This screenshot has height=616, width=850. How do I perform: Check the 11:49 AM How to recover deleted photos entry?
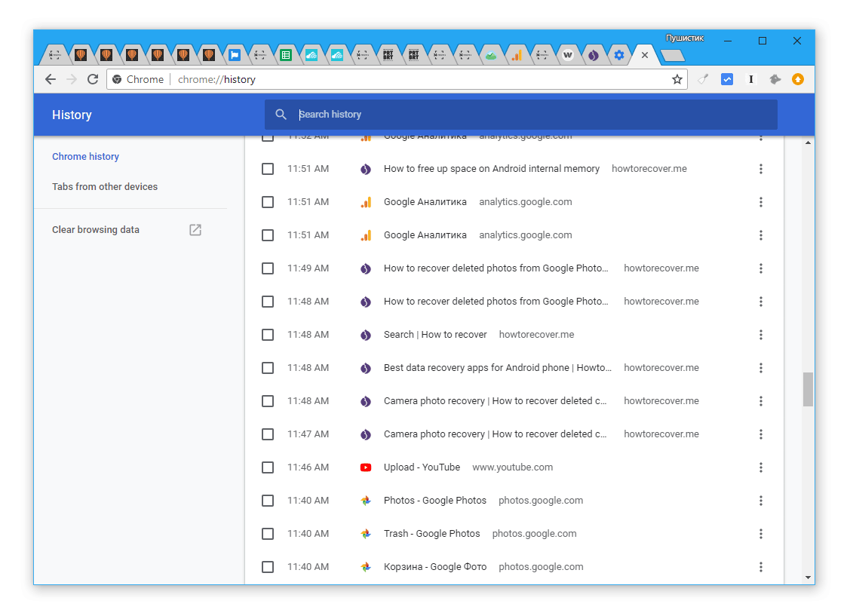tap(268, 268)
